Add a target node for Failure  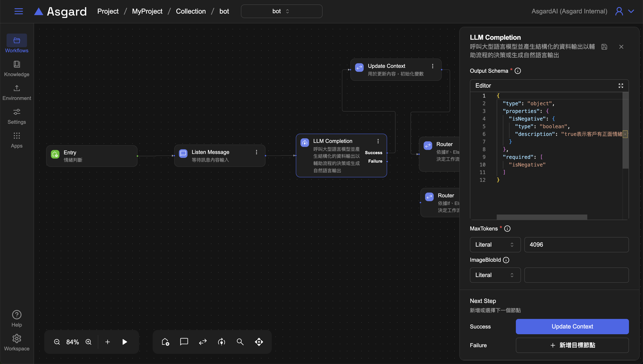[572, 345]
